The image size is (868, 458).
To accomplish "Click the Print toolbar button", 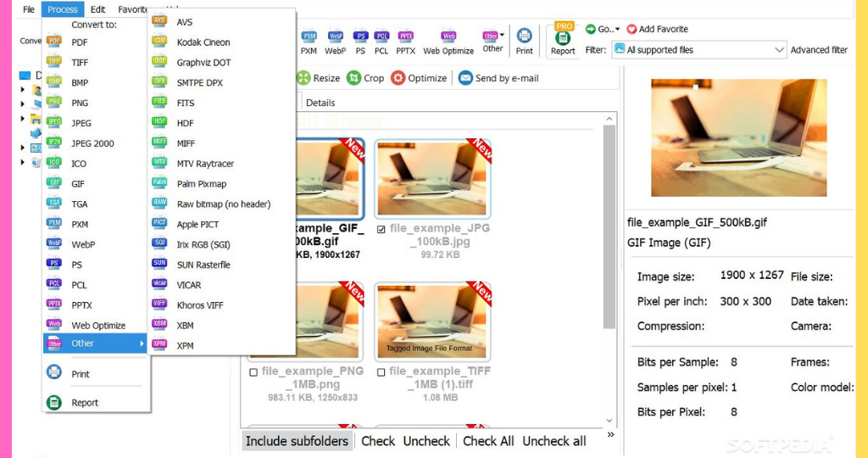I will 524,42.
